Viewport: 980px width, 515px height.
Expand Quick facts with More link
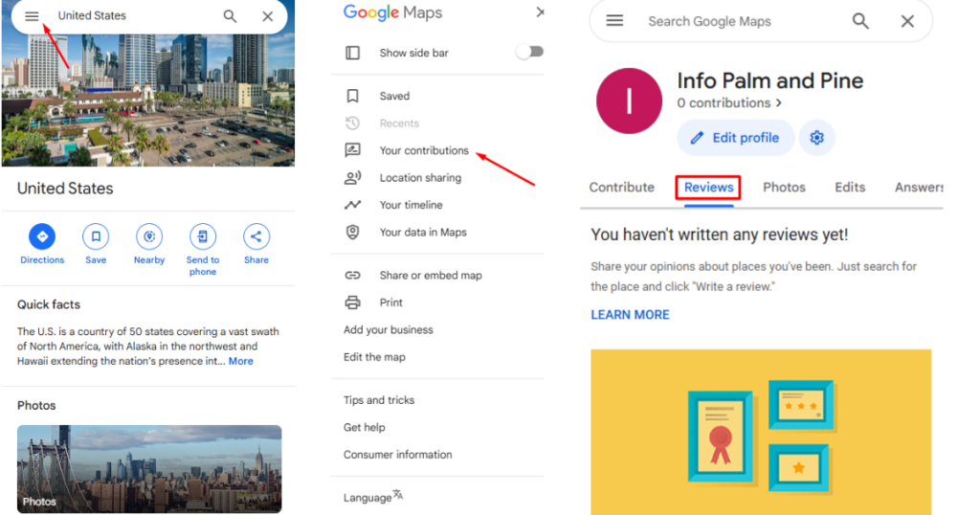240,361
